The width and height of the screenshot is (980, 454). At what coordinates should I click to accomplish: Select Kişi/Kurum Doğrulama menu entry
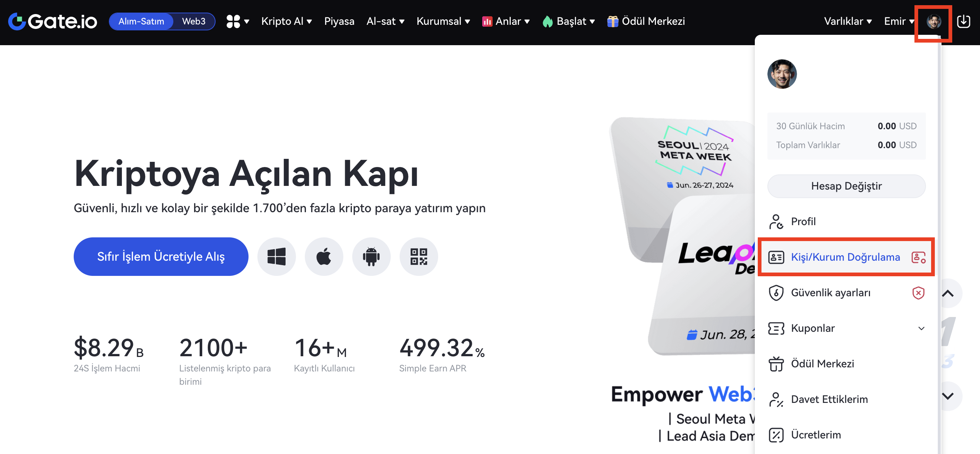846,257
